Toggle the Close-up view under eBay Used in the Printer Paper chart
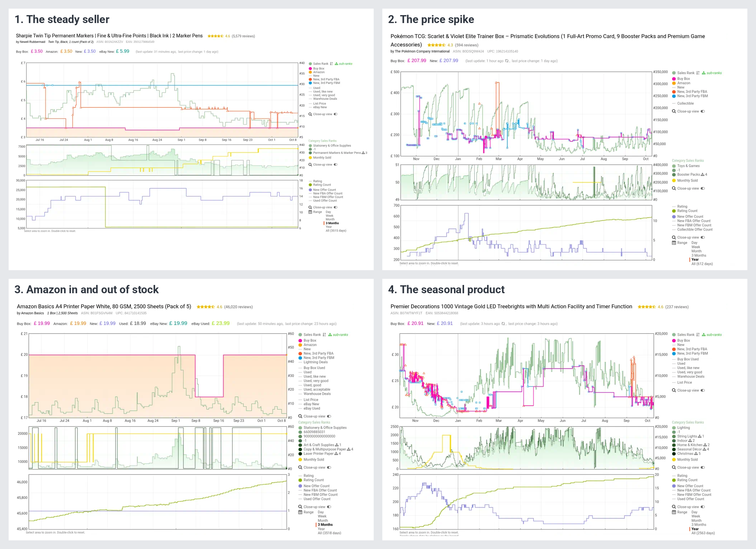 329,416
